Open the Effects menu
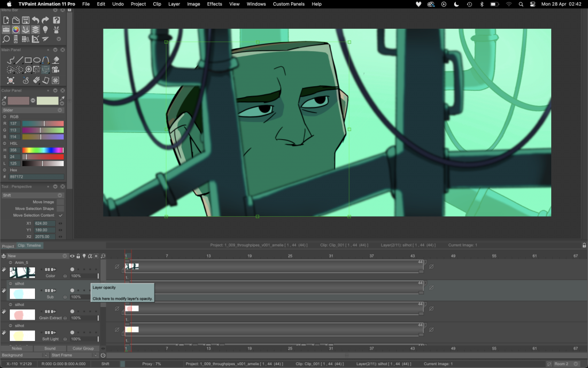588x368 pixels. pos(215,4)
